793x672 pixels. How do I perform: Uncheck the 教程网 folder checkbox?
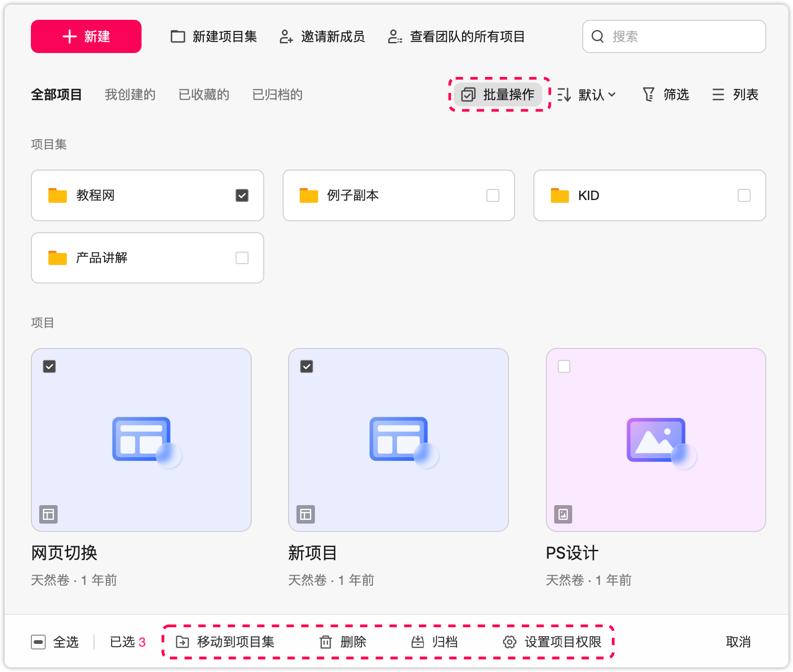pyautogui.click(x=242, y=195)
